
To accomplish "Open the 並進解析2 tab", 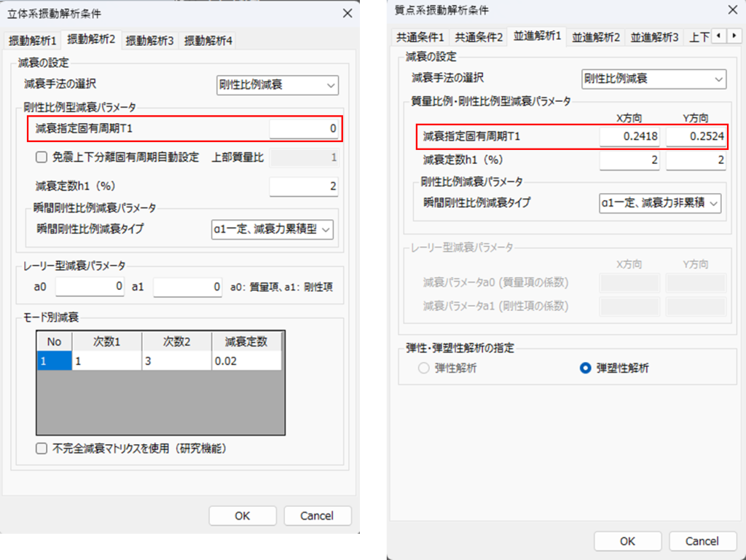I will pyautogui.click(x=596, y=37).
